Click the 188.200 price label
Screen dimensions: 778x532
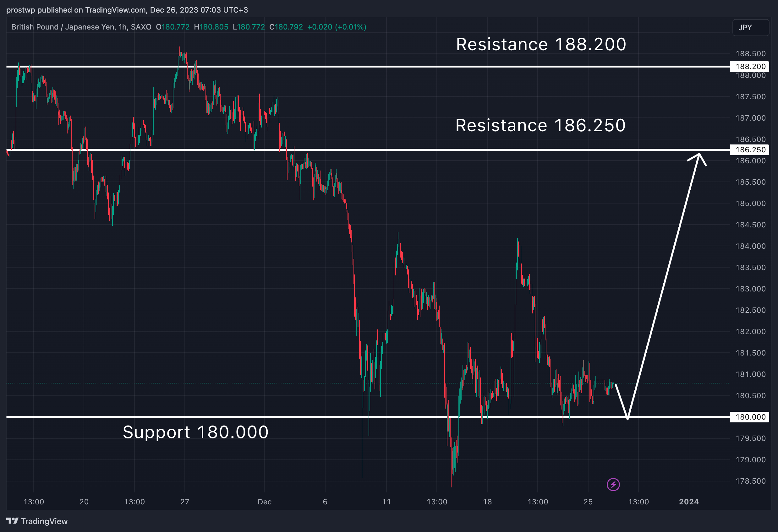pos(749,67)
